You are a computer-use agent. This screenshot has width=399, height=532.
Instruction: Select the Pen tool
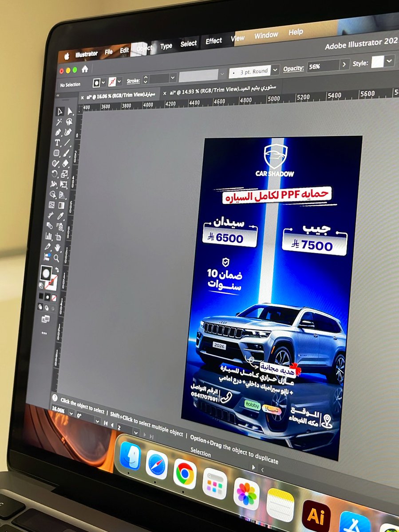(x=58, y=132)
